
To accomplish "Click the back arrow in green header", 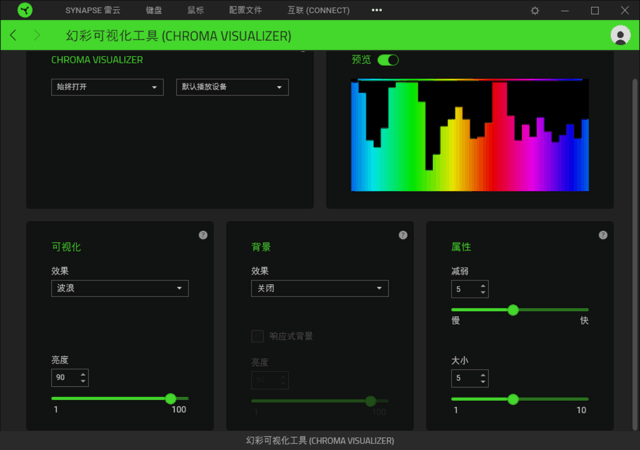I will click(x=13, y=35).
